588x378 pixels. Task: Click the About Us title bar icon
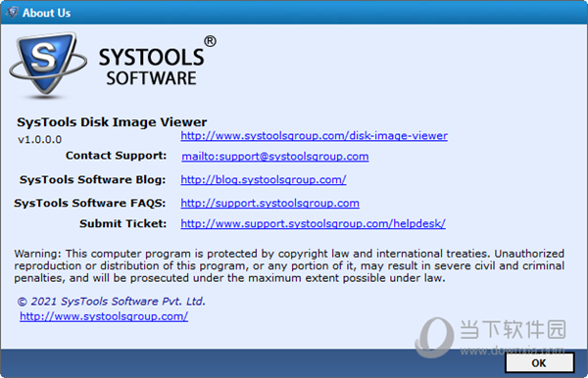(x=12, y=13)
